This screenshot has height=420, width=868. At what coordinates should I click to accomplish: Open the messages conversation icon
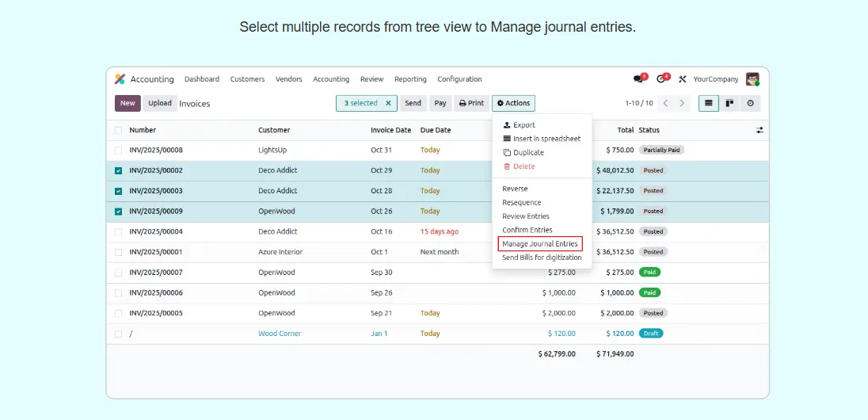[x=638, y=79]
